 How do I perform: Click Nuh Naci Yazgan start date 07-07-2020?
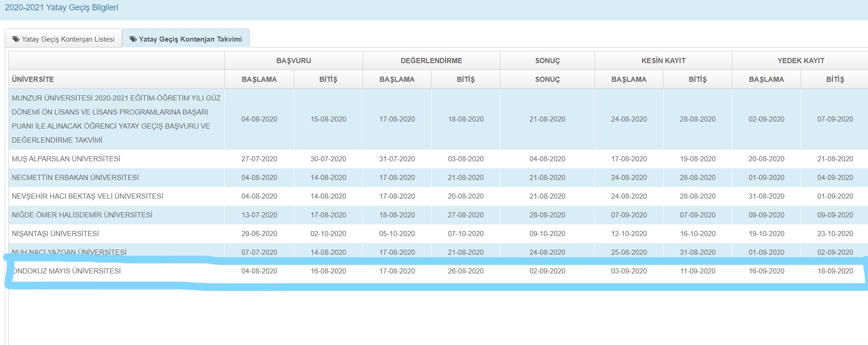[x=259, y=252]
